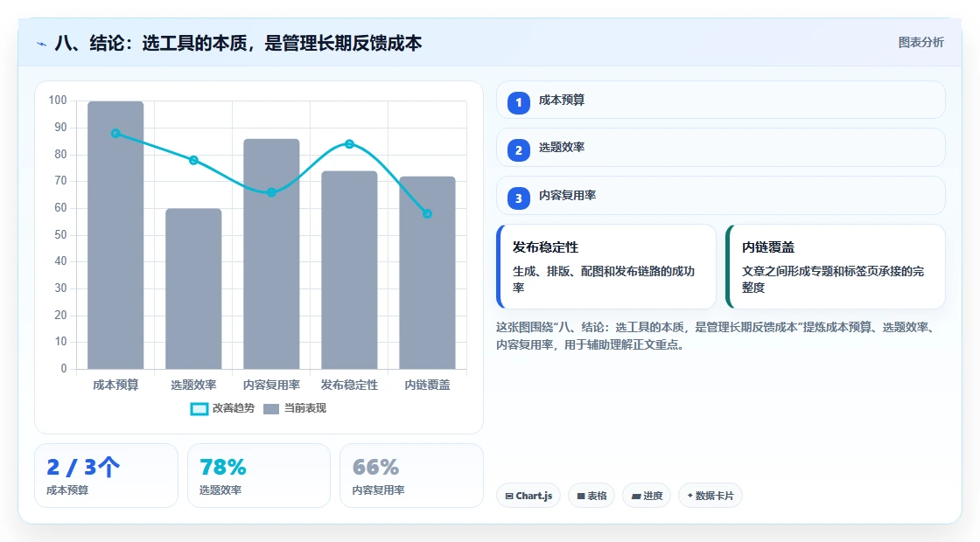The height and width of the screenshot is (542, 980).
Task: Click the 图表分析 label in the header
Action: pyautogui.click(x=920, y=43)
